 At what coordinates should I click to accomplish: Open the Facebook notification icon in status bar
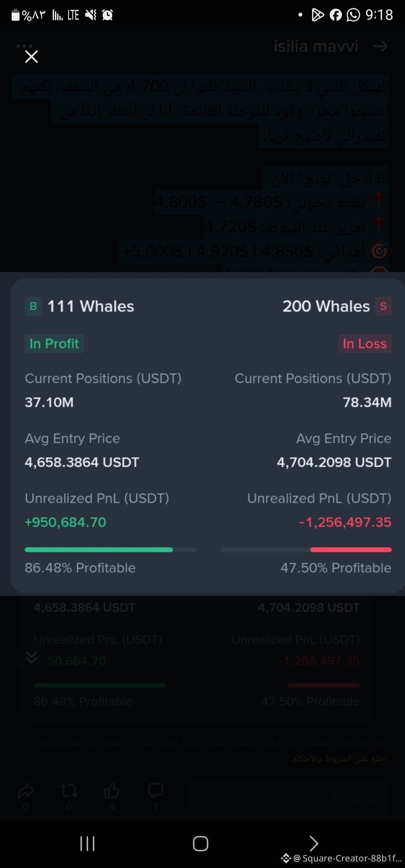point(336,15)
